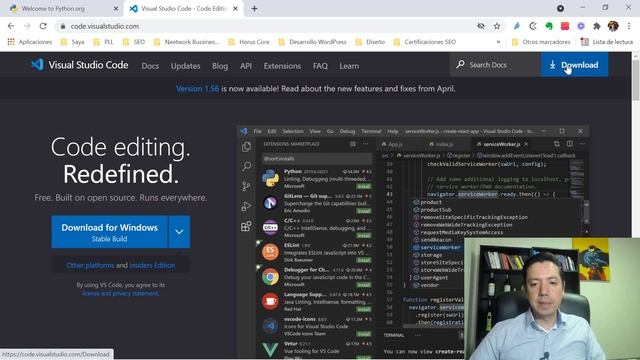Screen dimensions: 640x360
Task: Click the ESLint extension icon
Action: [x=270, y=252]
